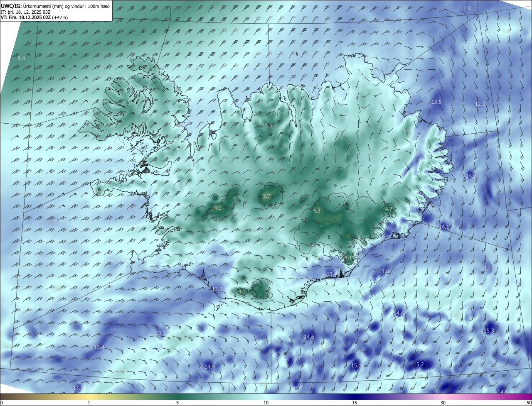This screenshot has height=406, width=532.
Task: Click the 5.6 value over northern Iceland
Action: click(x=268, y=126)
